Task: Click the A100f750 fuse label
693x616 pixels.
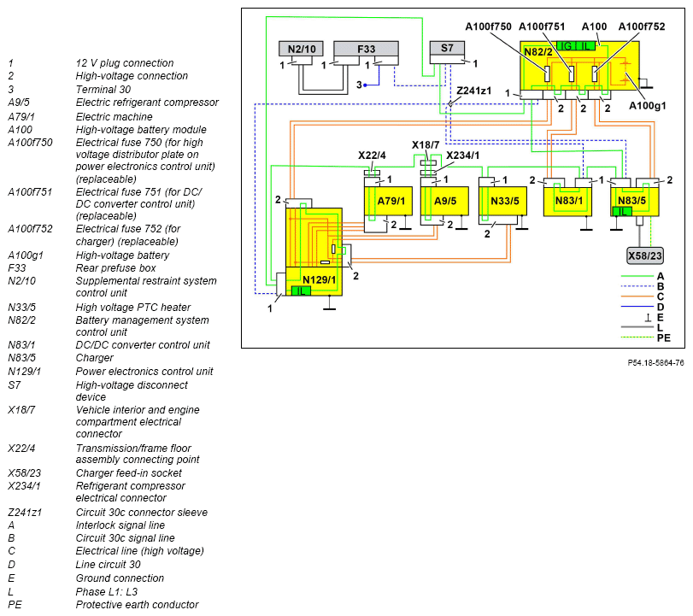Action: [488, 26]
